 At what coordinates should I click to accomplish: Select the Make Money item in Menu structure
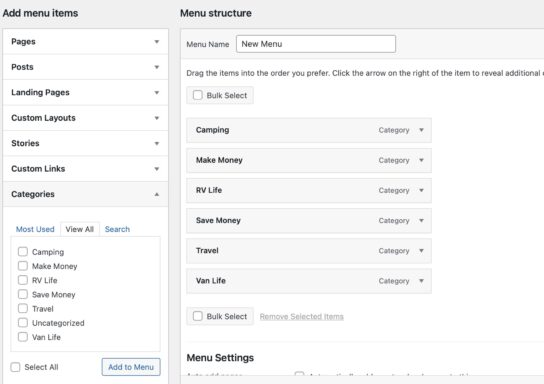(309, 160)
